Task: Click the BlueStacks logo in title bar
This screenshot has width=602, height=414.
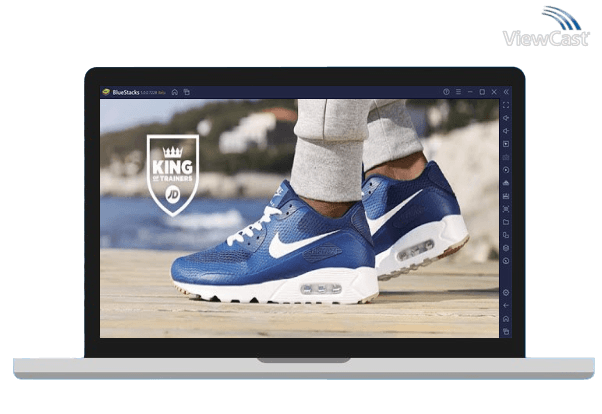Action: point(106,92)
